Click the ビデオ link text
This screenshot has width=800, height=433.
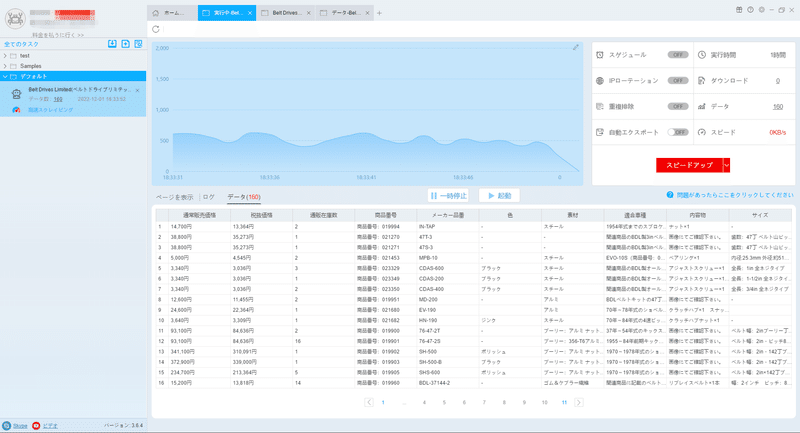pos(50,425)
